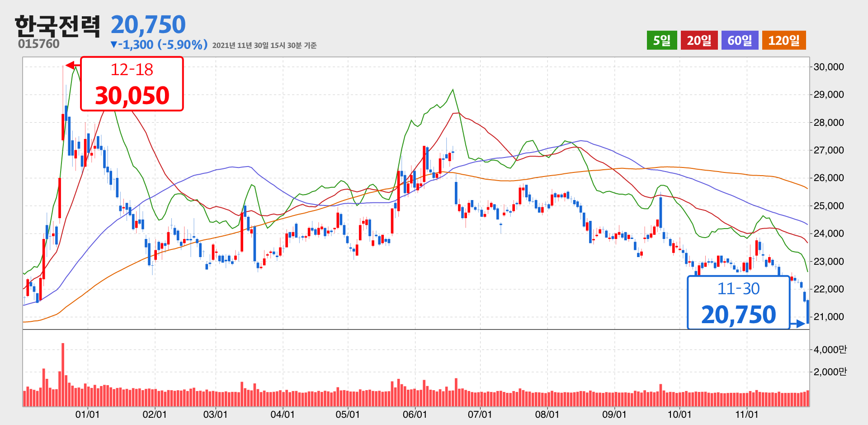Screen dimensions: 868x425
Task: Click the last blue candlestick on 11-30
Action: pyautogui.click(x=808, y=312)
